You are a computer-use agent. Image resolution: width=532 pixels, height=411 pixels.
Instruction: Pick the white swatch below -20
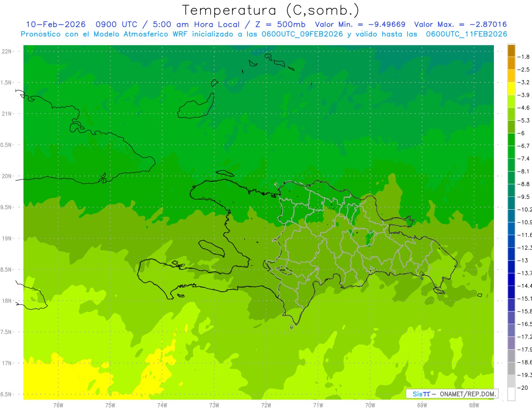coord(511,394)
